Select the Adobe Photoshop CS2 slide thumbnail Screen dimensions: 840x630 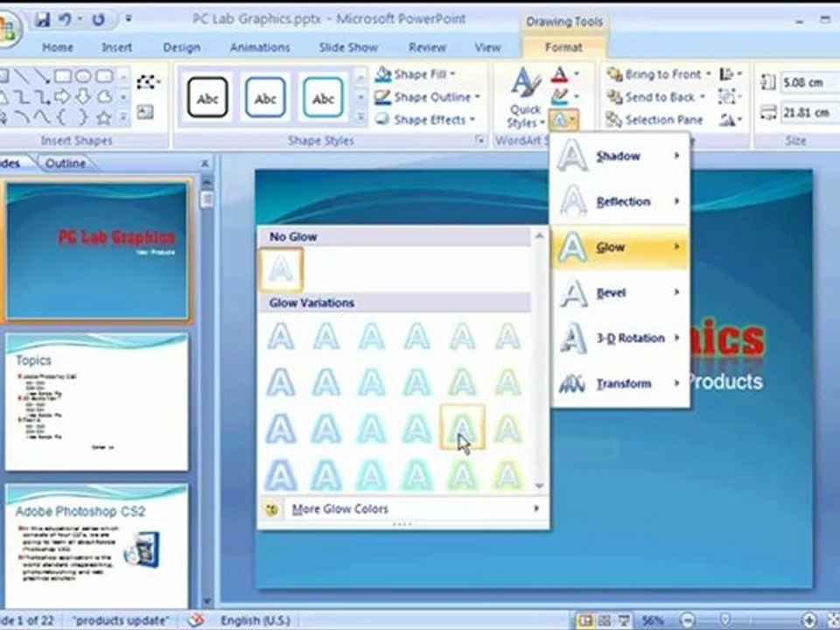(x=96, y=546)
